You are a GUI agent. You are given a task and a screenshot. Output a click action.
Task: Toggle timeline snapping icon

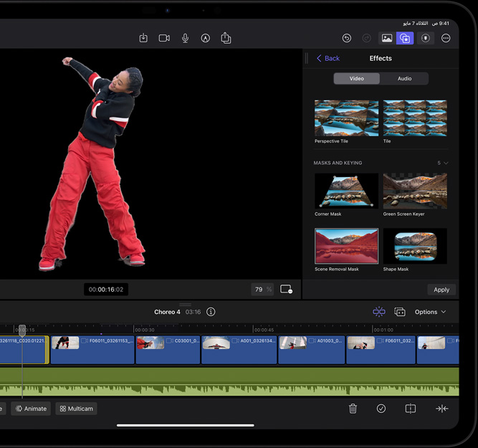pyautogui.click(x=379, y=312)
